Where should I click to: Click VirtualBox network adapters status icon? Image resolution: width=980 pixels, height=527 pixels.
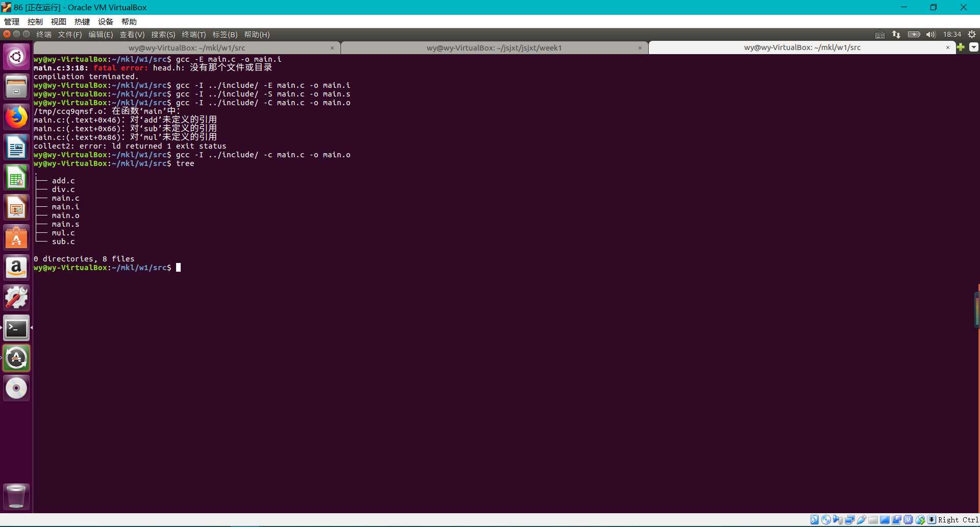[x=849, y=520]
